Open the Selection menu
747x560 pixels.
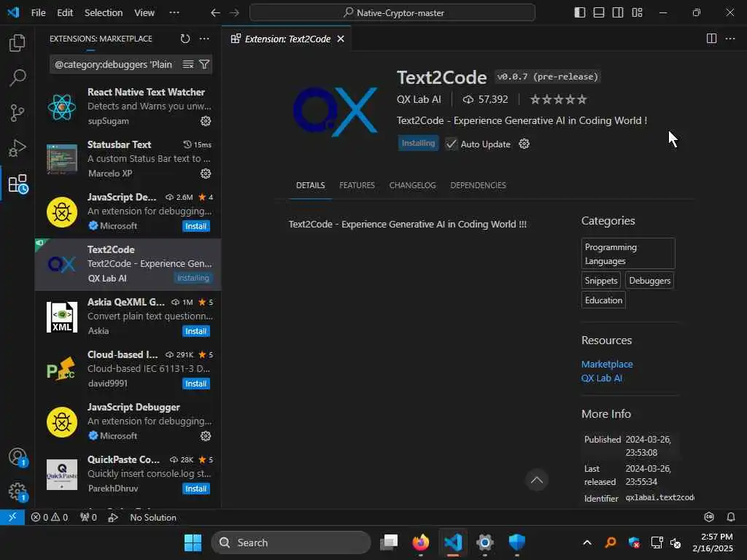coord(104,13)
